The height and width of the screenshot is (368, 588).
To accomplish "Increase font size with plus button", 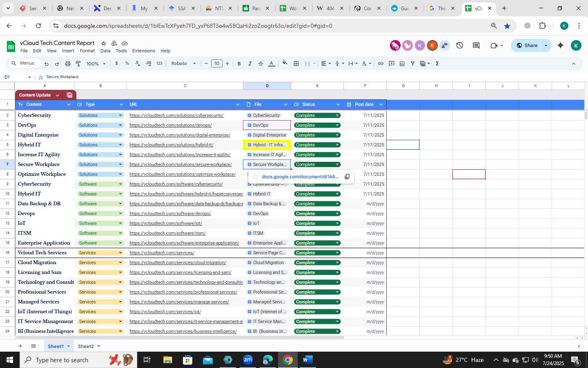I will [227, 63].
